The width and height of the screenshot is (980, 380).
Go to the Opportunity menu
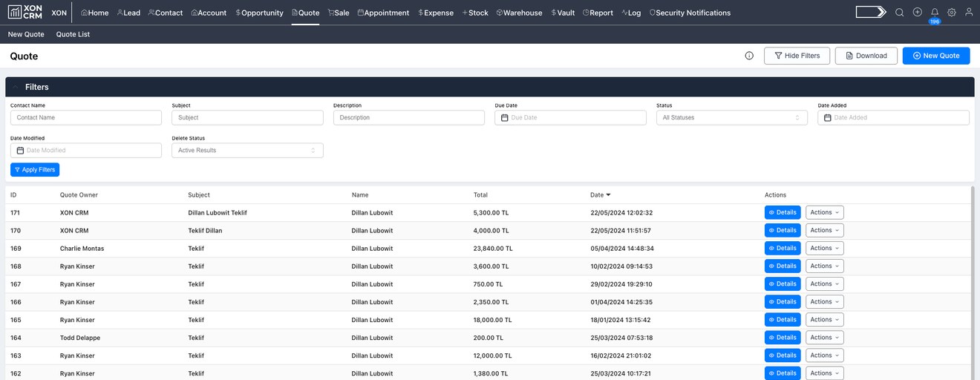(259, 13)
